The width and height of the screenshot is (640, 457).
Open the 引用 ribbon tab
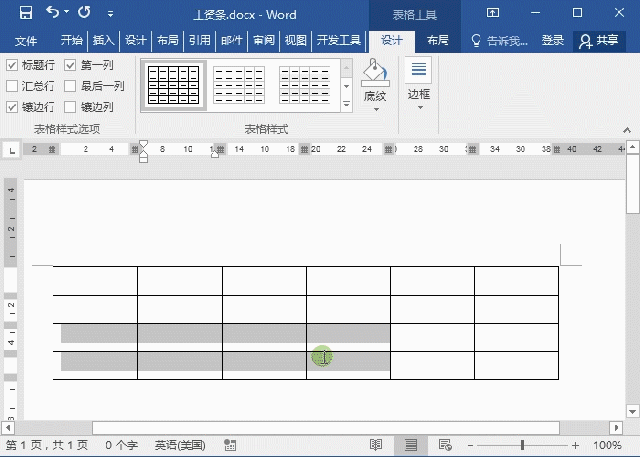(x=200, y=40)
